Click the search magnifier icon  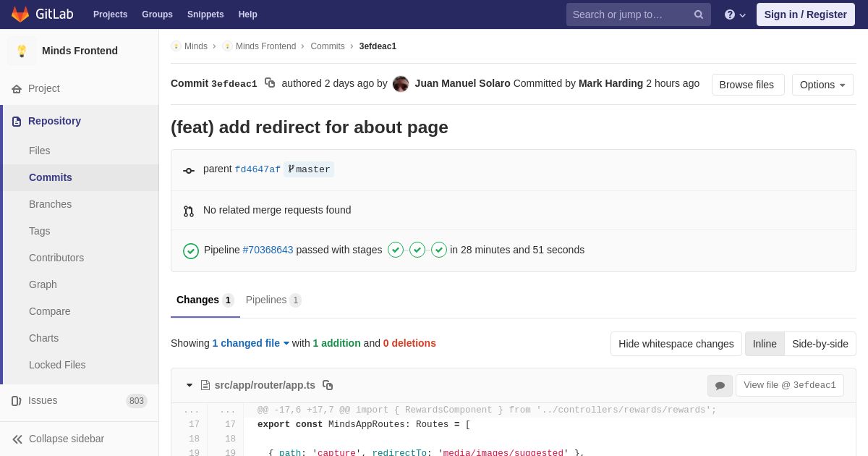click(699, 14)
